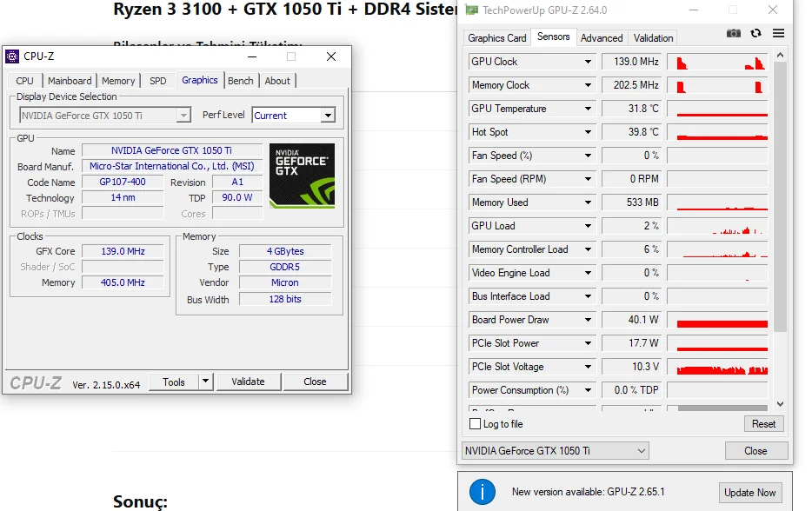This screenshot has width=812, height=511.
Task: Open the Fan Speed (%) sensor dropdown
Action: (588, 156)
